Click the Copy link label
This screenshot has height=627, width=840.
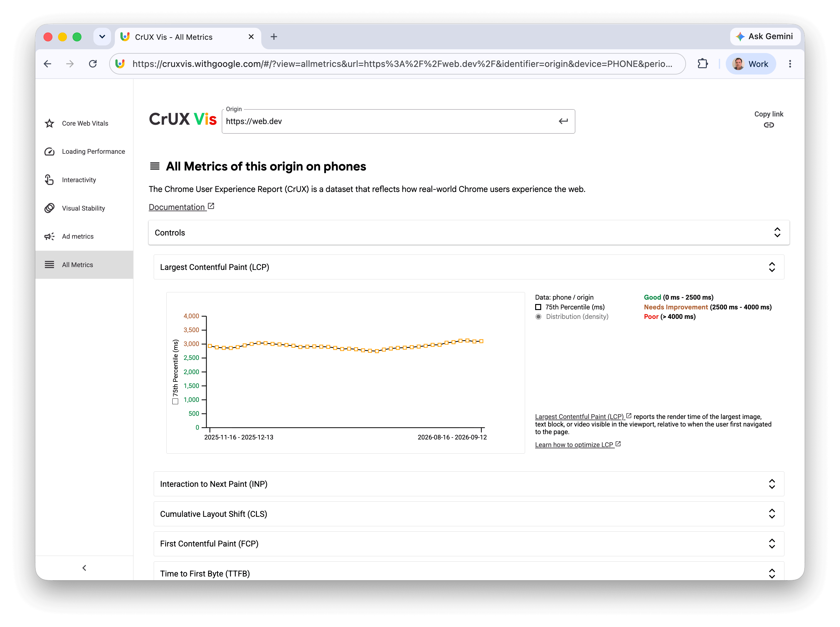click(x=768, y=114)
